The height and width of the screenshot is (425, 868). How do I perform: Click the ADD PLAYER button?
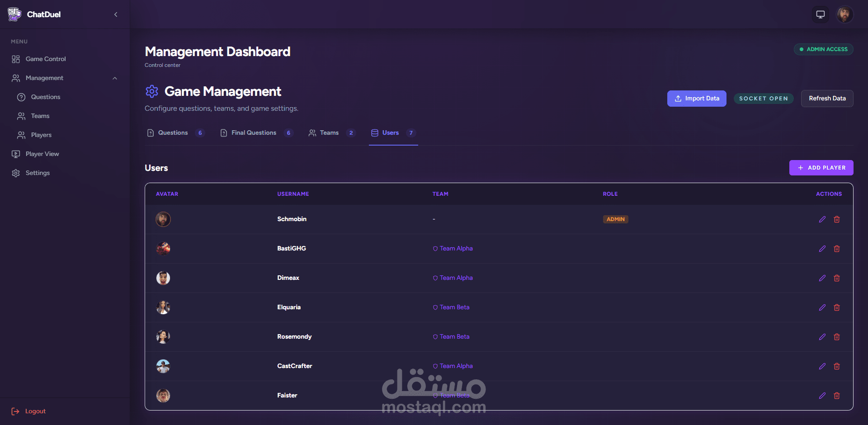pos(821,168)
